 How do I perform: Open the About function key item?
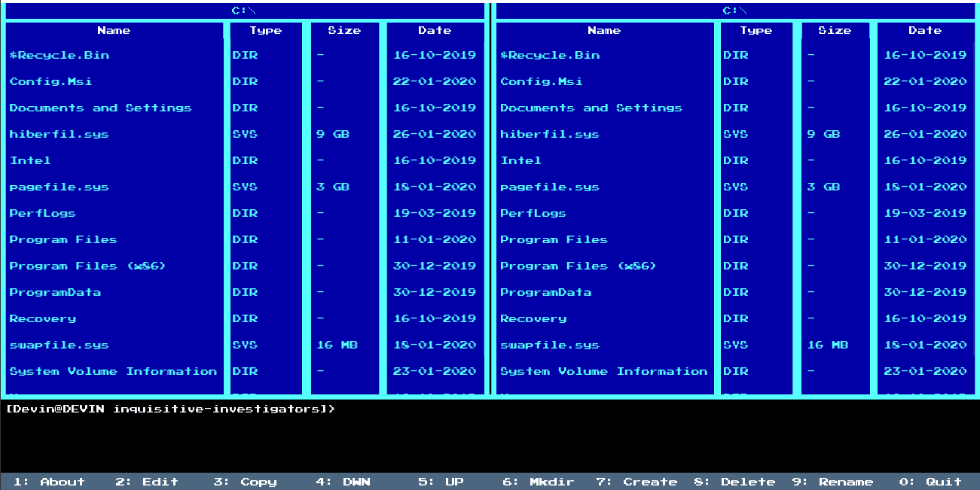[49, 482]
